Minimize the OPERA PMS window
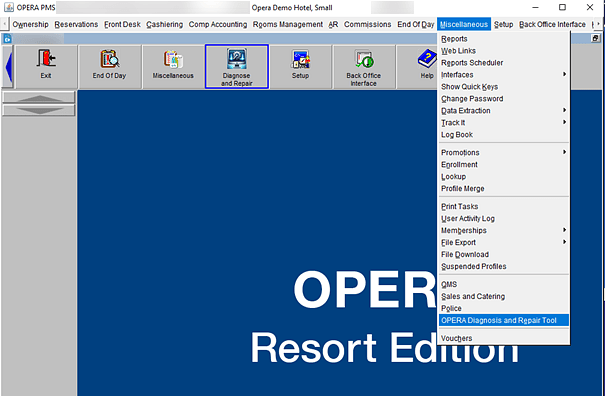605x396 pixels. point(535,7)
